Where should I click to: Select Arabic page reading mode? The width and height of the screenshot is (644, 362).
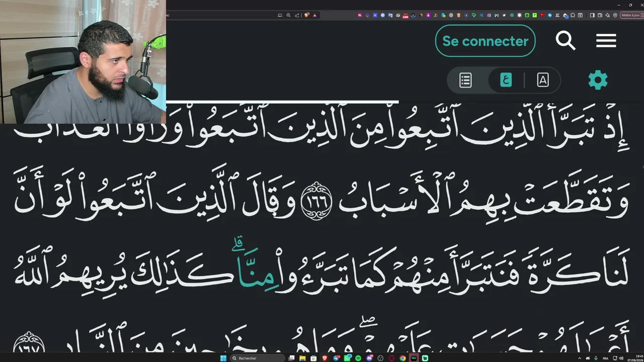coord(506,80)
